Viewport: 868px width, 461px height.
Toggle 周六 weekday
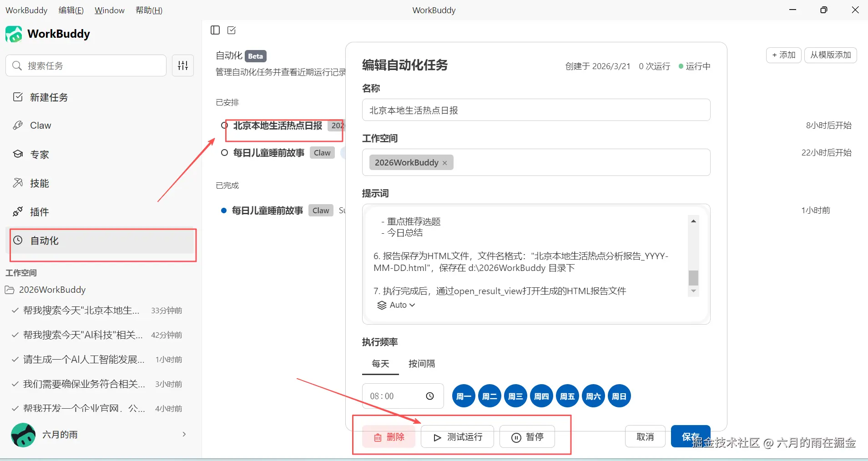[x=593, y=396]
